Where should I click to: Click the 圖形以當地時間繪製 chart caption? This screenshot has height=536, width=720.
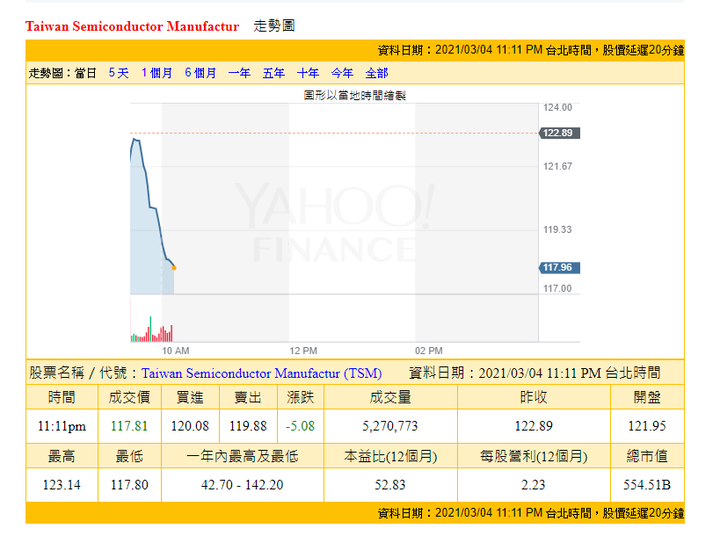pyautogui.click(x=354, y=96)
